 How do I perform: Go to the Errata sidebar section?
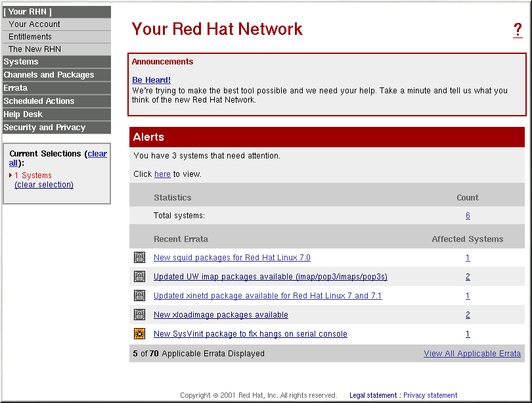(x=16, y=88)
